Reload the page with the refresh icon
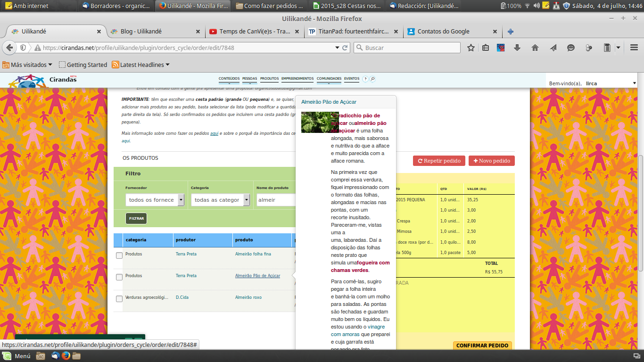The image size is (644, 362). [345, 48]
